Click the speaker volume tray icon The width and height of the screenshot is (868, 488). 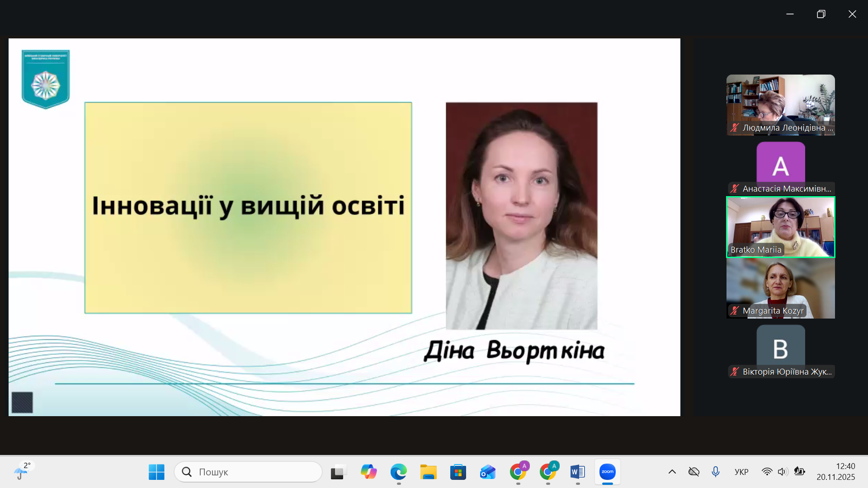pos(782,472)
